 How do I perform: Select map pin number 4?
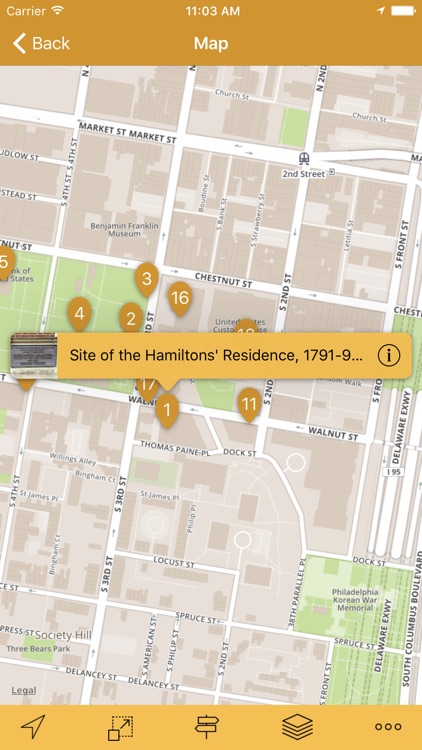click(x=79, y=314)
